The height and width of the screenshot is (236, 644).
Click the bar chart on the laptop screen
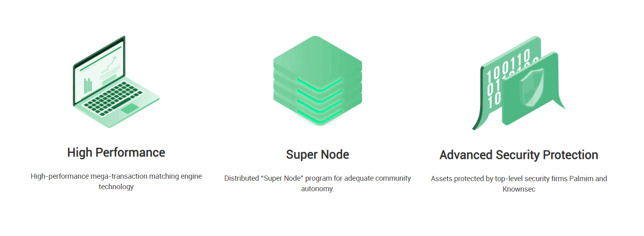(87, 86)
